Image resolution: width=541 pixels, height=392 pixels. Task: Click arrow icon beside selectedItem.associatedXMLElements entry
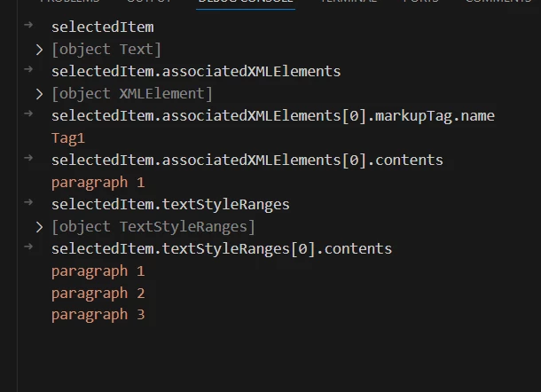(28, 69)
